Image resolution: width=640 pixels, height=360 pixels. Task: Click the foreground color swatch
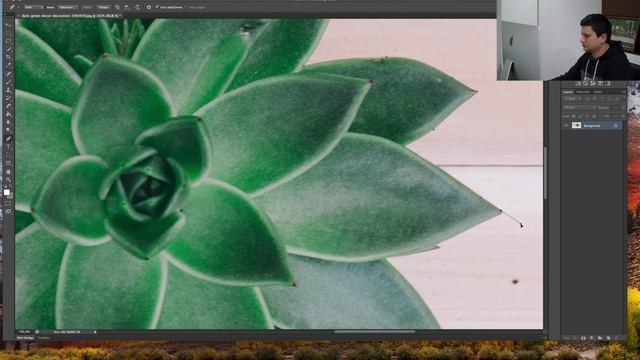7,191
